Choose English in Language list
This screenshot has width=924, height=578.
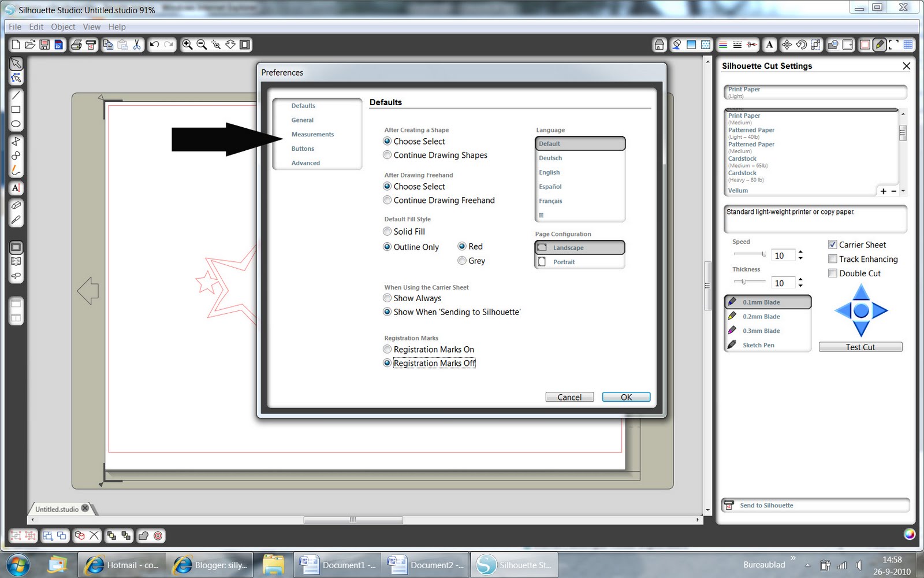580,172
